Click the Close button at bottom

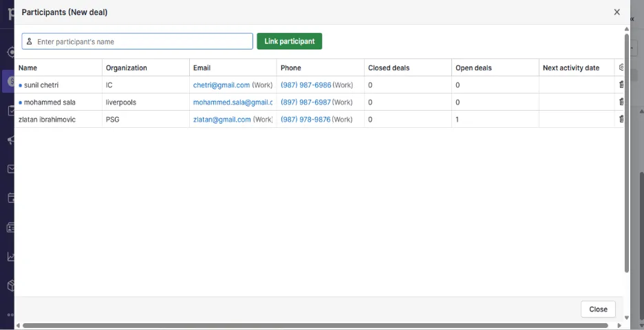pos(598,309)
